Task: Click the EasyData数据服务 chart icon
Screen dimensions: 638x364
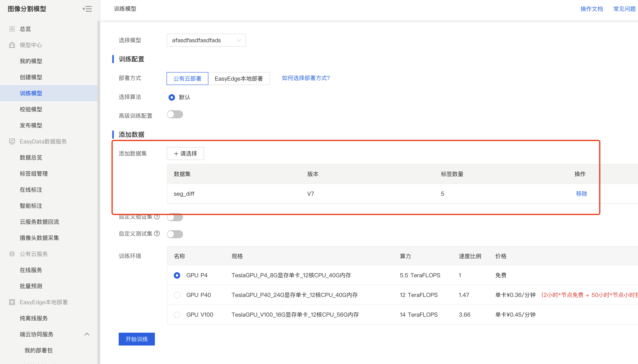Action: pyautogui.click(x=12, y=141)
